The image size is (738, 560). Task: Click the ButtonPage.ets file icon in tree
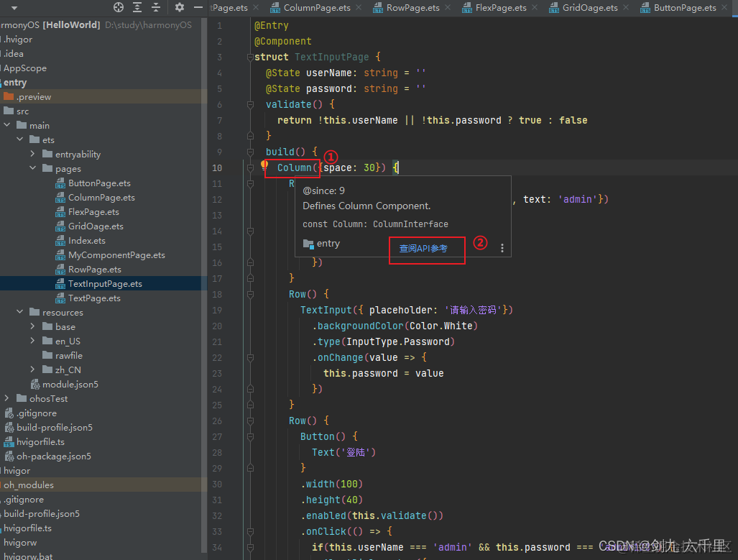[x=60, y=183]
